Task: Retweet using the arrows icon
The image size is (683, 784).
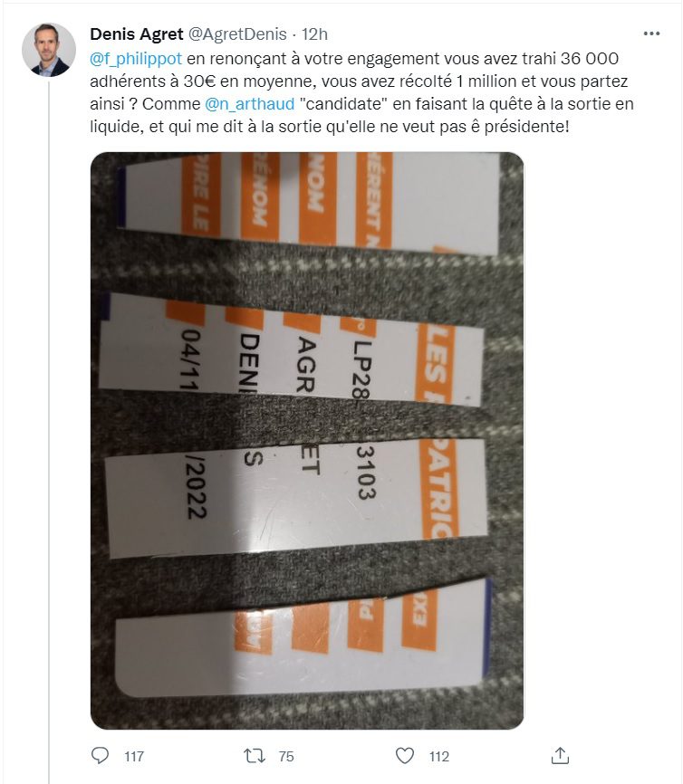Action: [255, 756]
